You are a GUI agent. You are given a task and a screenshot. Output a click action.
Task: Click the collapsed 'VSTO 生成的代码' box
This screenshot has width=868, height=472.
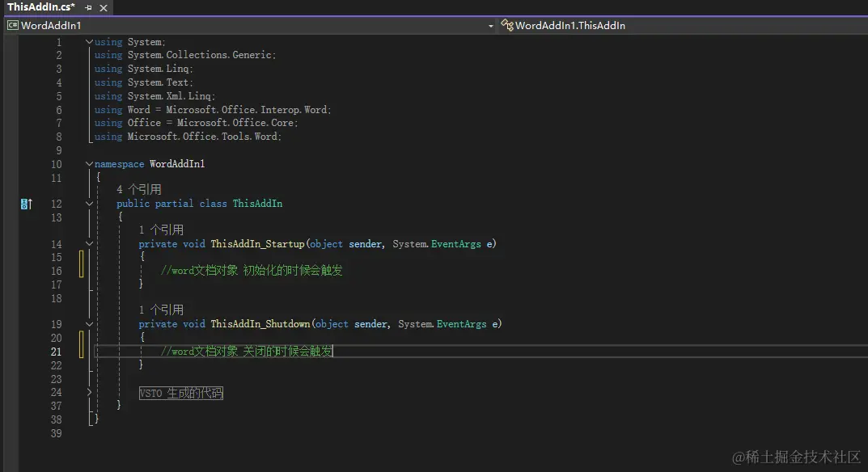181,393
